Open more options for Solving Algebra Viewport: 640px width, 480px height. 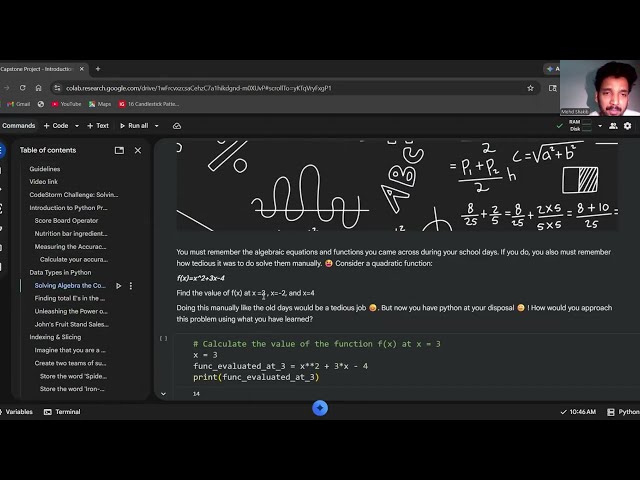point(131,286)
